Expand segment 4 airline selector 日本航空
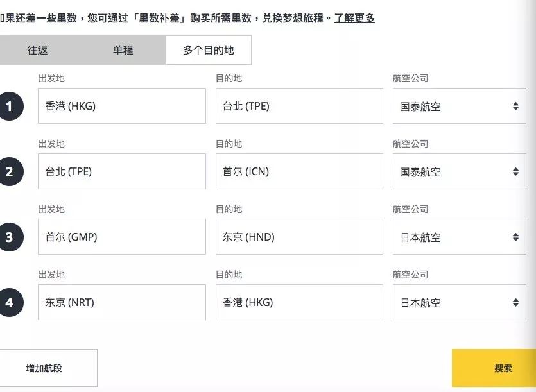536x392 pixels. point(459,302)
